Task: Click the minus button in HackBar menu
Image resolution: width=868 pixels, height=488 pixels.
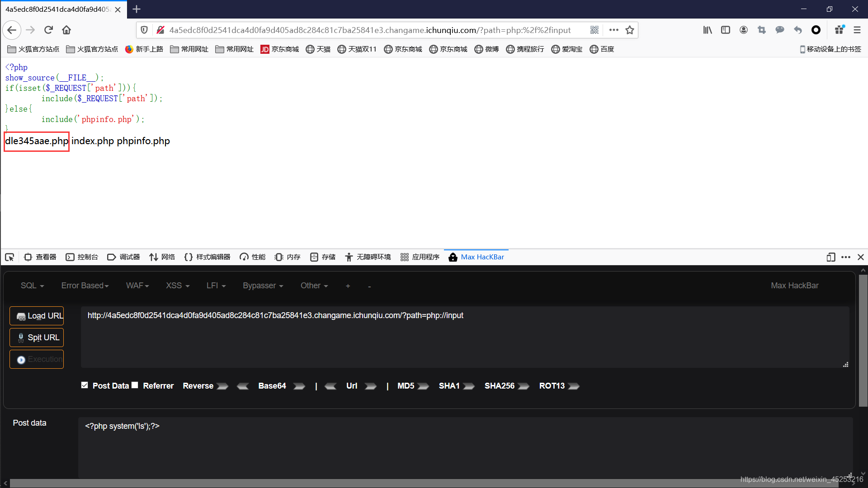Action: [369, 286]
